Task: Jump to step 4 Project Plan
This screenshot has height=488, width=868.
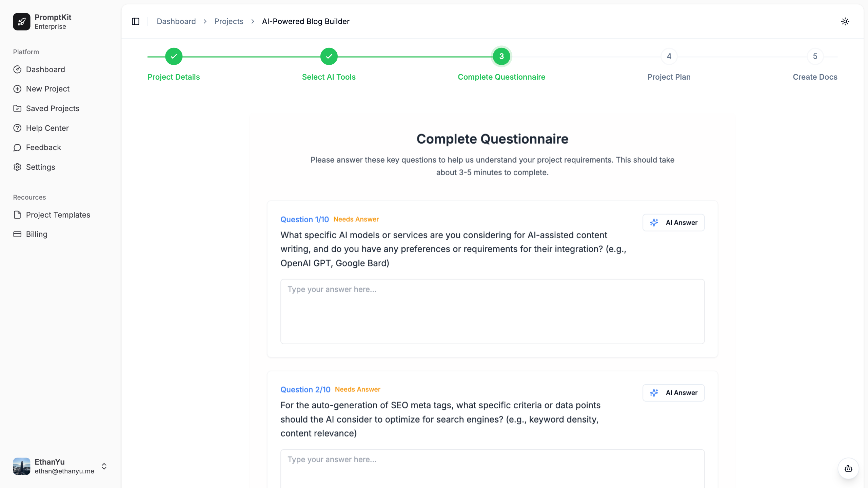Action: tap(669, 56)
